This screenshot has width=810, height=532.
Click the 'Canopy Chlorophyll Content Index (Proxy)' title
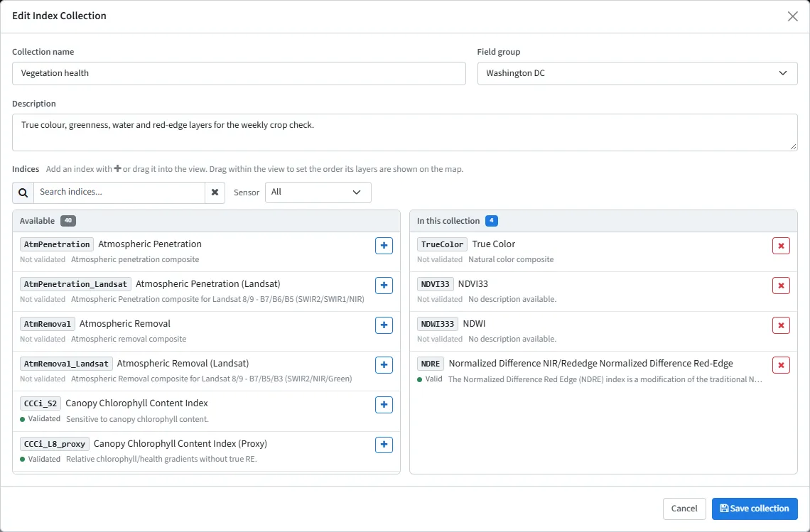coord(180,444)
